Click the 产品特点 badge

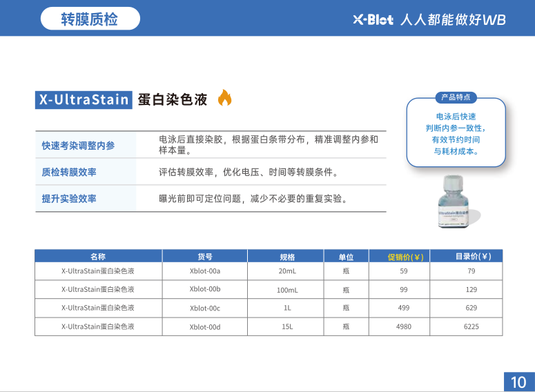click(456, 97)
